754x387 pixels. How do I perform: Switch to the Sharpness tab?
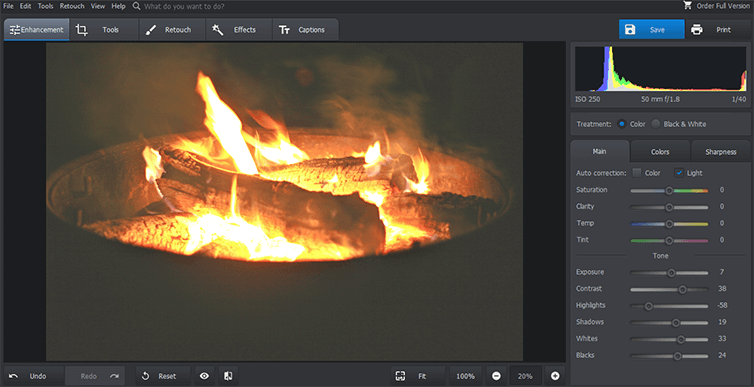720,151
